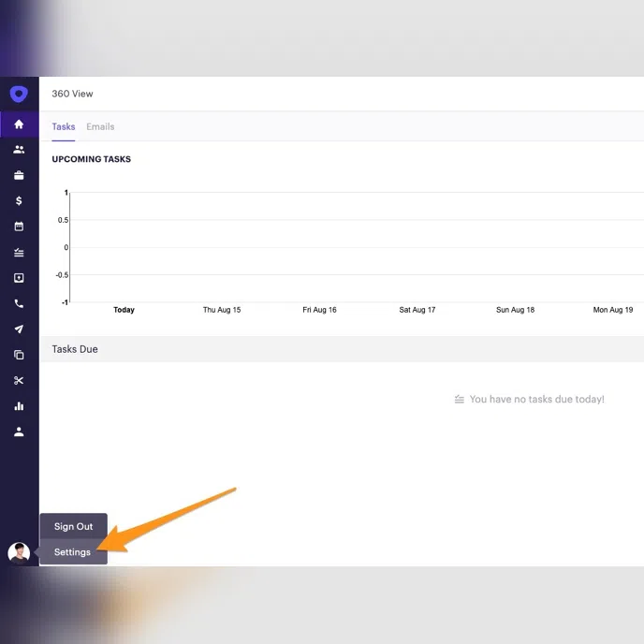This screenshot has width=644, height=644.
Task: Switch to the Emails tab
Action: point(100,126)
